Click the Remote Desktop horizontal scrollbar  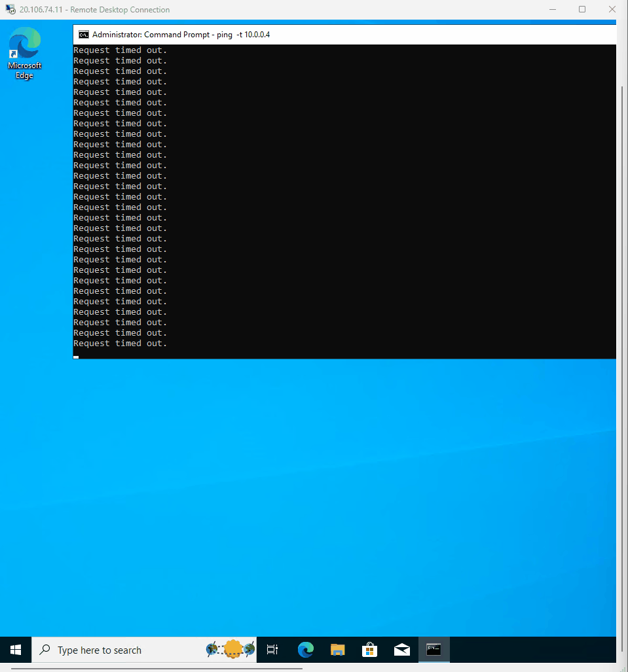[157, 668]
